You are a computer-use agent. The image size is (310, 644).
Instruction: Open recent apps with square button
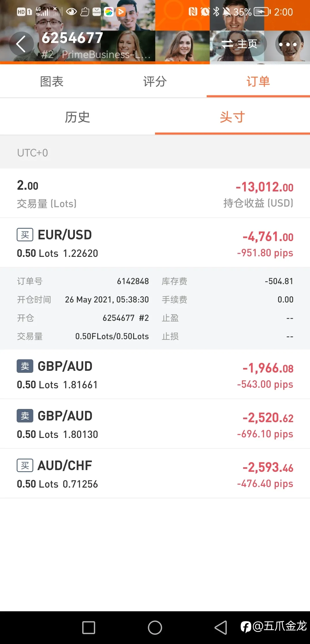click(89, 628)
